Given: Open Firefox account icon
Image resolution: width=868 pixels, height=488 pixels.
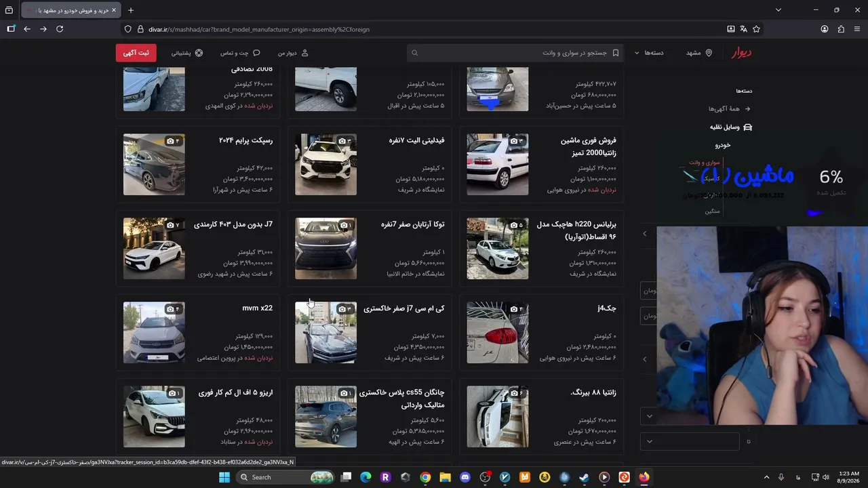Looking at the screenshot, I should [825, 29].
